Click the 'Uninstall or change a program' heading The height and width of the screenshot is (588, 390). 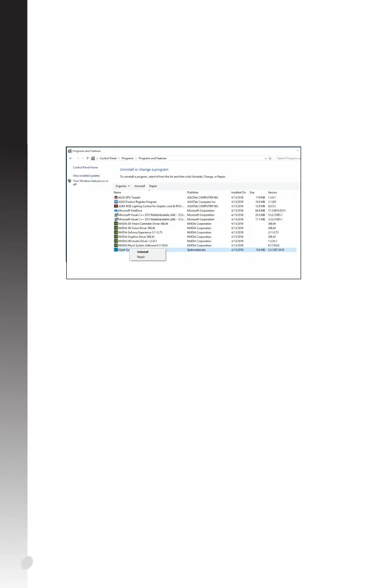click(144, 170)
